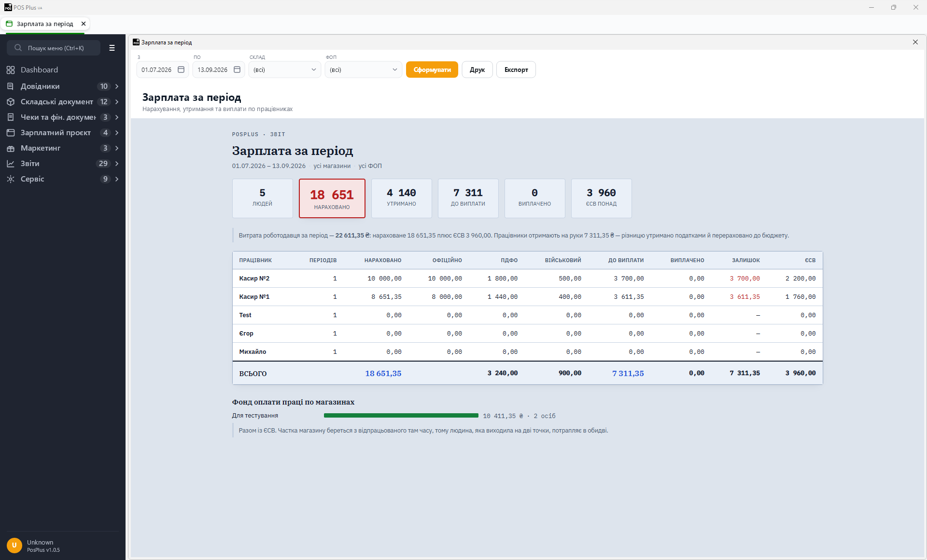Screen dimensions: 927x560
Task: Open Чеки та фін. документи menu
Action: click(x=63, y=117)
